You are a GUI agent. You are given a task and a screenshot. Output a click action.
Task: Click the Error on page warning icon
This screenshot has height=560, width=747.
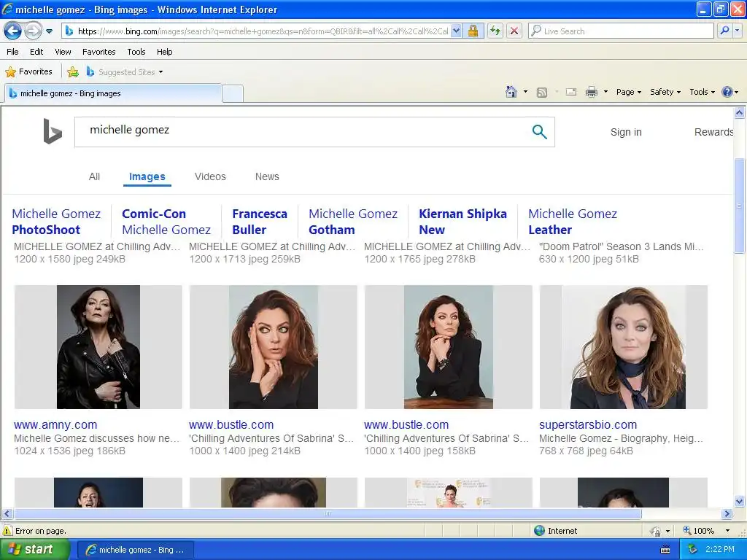(x=7, y=531)
